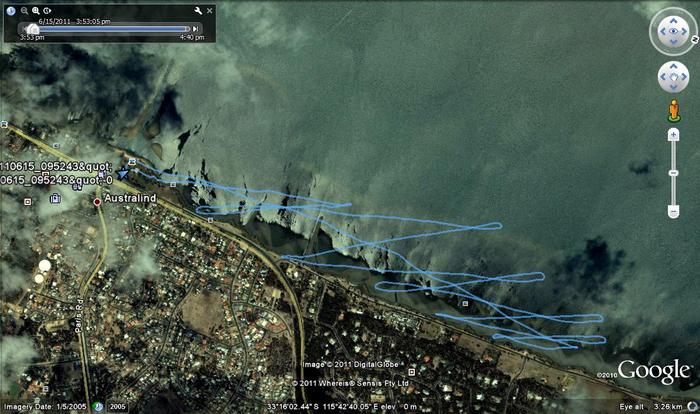Viewport: 700px width, 414px height.
Task: Click the time slider thumb at 3:53 pm
Action: [32, 29]
